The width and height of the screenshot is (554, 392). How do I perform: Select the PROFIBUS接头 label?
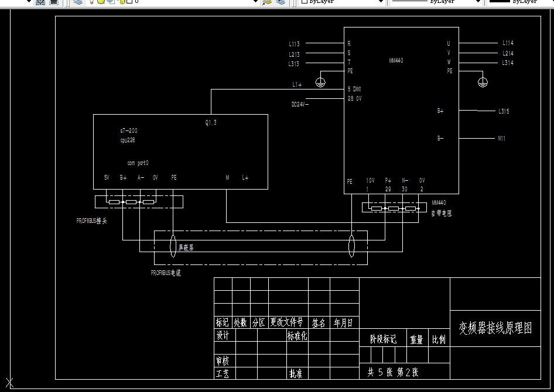92,221
